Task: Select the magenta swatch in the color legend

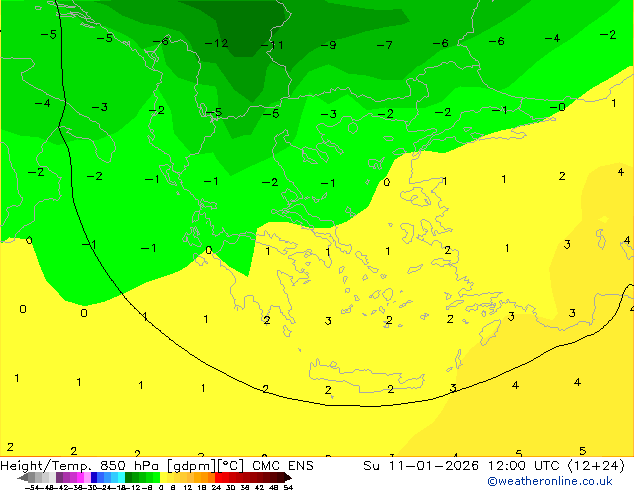Action: pyautogui.click(x=80, y=477)
